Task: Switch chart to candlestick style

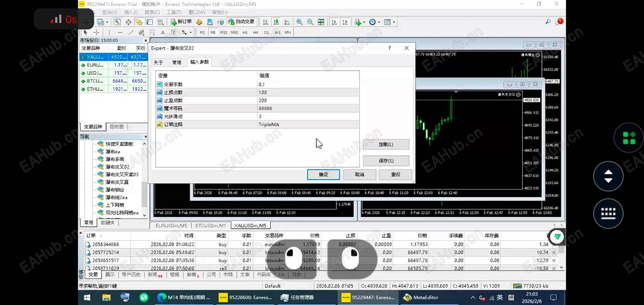Action: 276,22
